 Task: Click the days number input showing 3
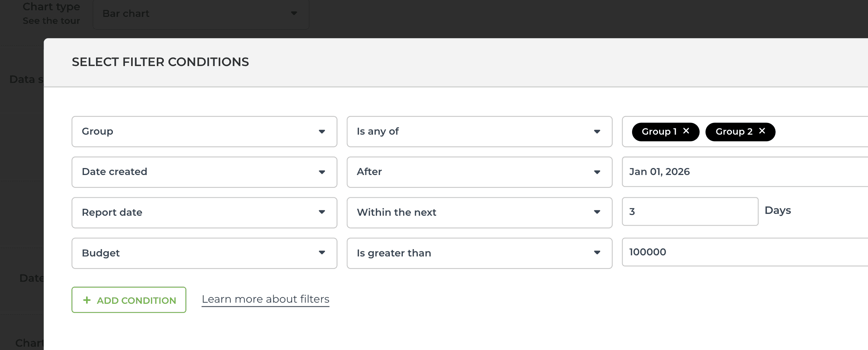tap(690, 212)
